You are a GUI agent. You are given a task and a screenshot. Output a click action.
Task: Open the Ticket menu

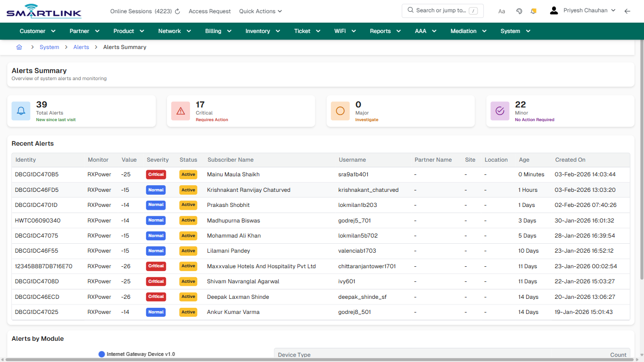pyautogui.click(x=306, y=31)
